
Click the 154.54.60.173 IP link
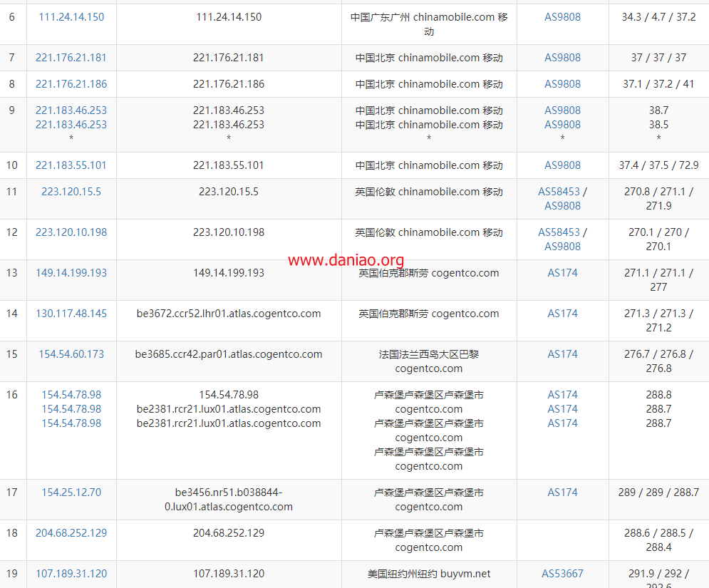(71, 354)
